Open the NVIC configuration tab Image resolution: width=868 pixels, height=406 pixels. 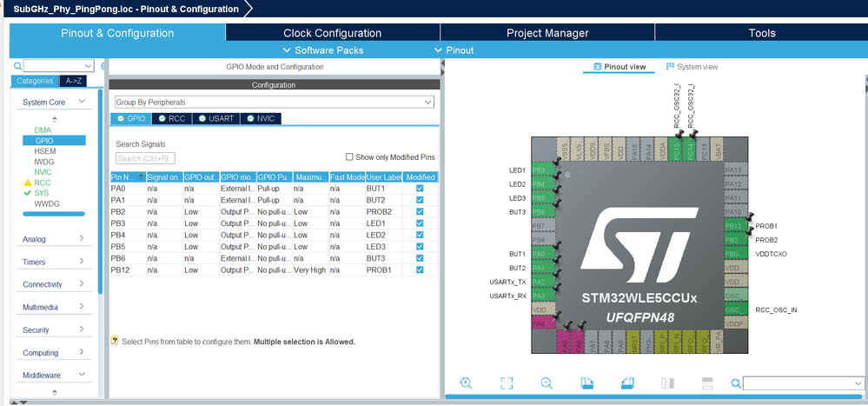tap(261, 118)
